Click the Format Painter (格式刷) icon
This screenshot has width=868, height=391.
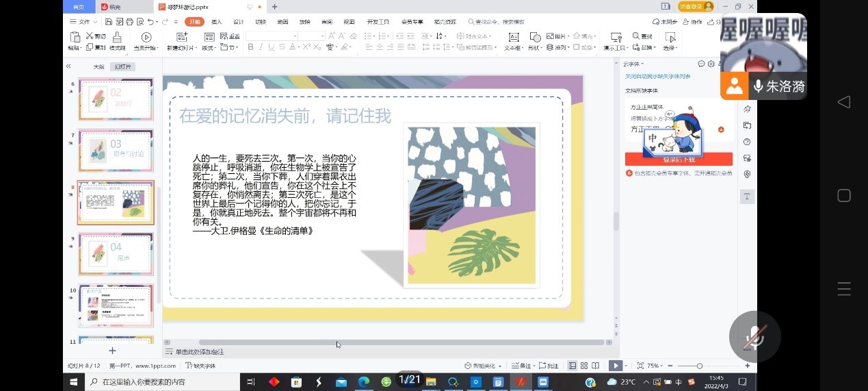pos(117,37)
